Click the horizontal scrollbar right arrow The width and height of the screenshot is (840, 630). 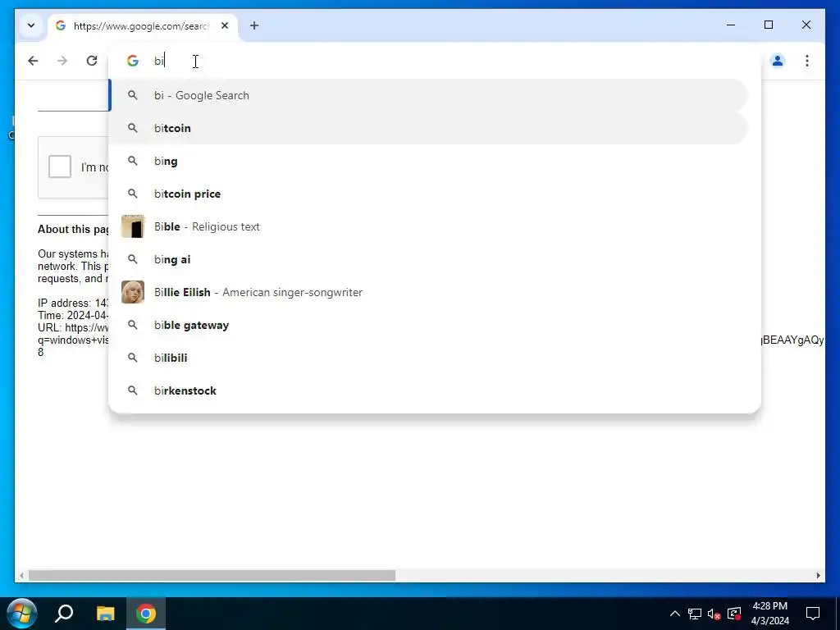coord(818,575)
